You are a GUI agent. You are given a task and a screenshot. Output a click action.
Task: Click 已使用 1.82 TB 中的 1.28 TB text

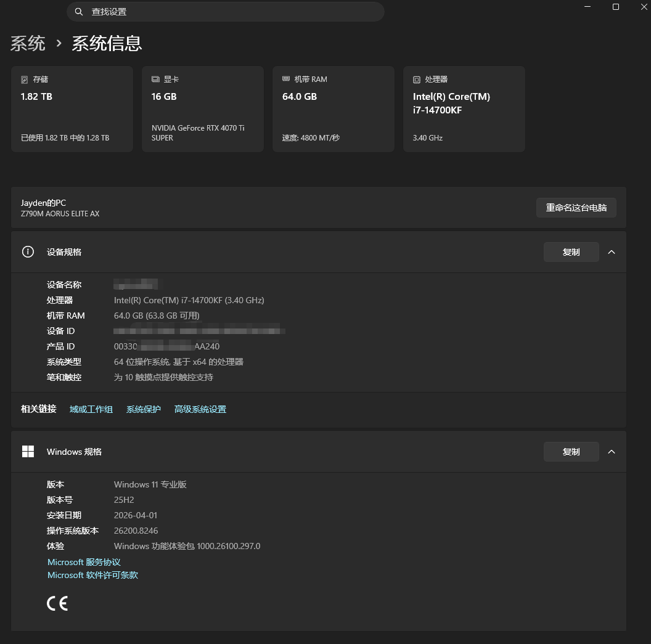(x=65, y=138)
